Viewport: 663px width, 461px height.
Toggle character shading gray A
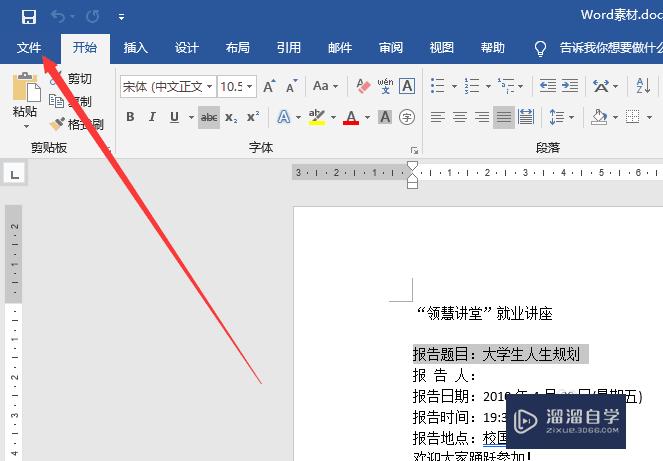point(385,117)
